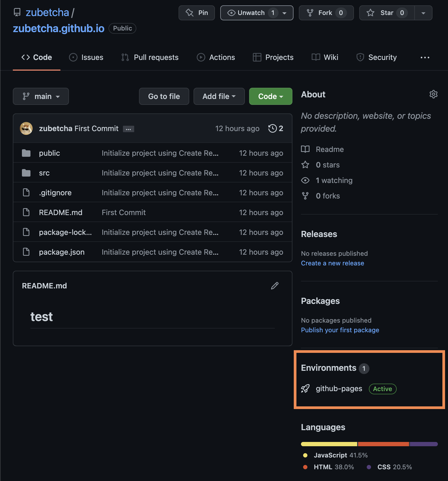Screen dimensions: 448x481
Task: Switch to the Projects tab
Action: click(x=273, y=57)
